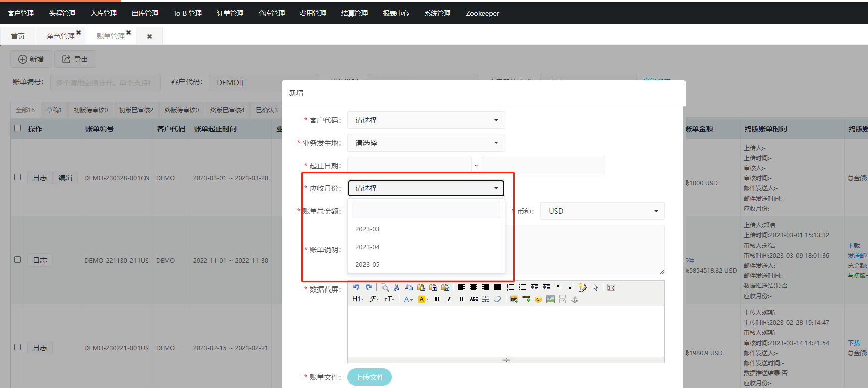This screenshot has height=388, width=868.
Task: Check the DEMO-230328-001CN row checkbox
Action: click(18, 177)
